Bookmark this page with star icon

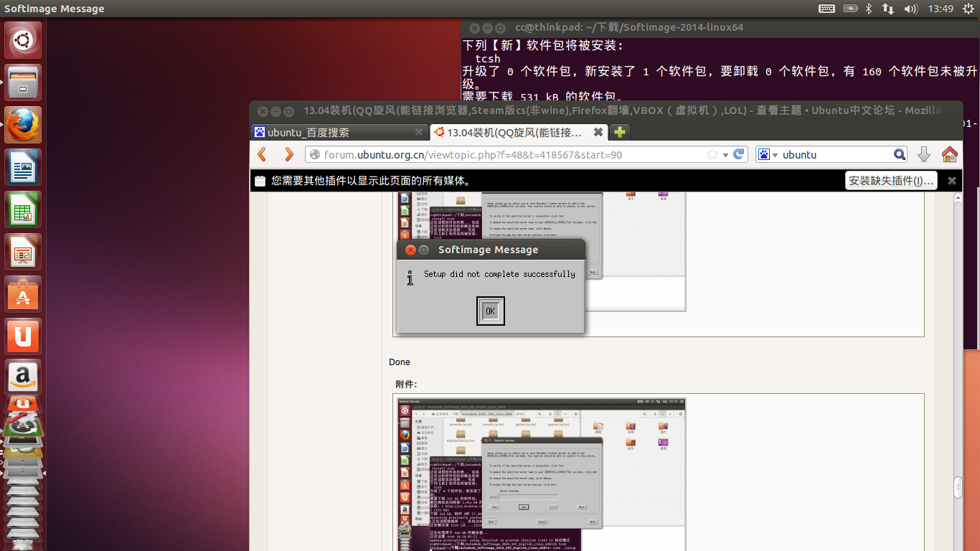tap(712, 154)
